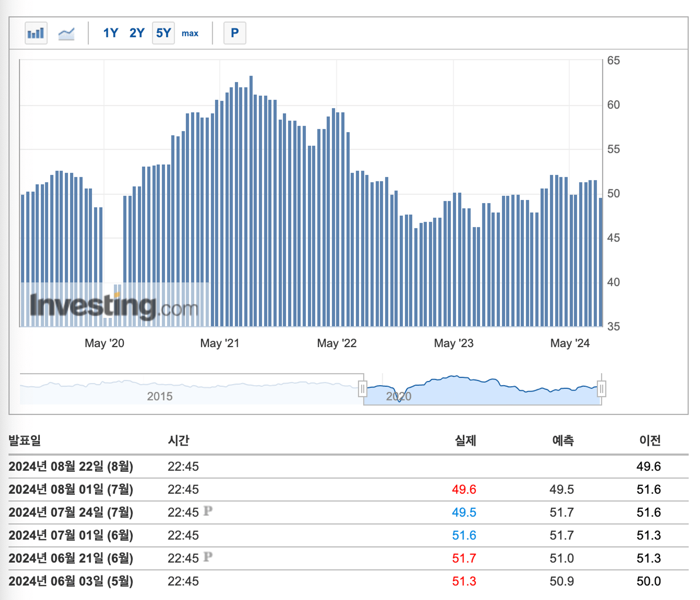The width and height of the screenshot is (700, 600).
Task: Select the 2Y time range
Action: point(137,33)
